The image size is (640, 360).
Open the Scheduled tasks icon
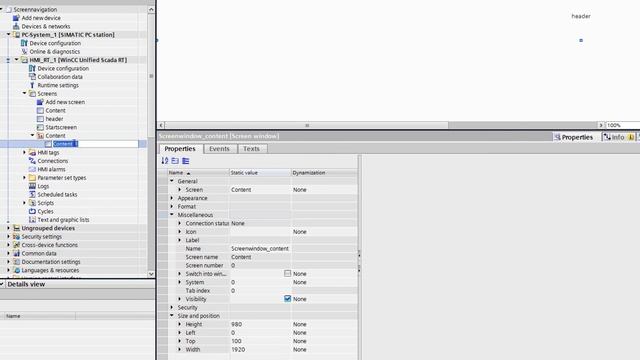tap(32, 195)
